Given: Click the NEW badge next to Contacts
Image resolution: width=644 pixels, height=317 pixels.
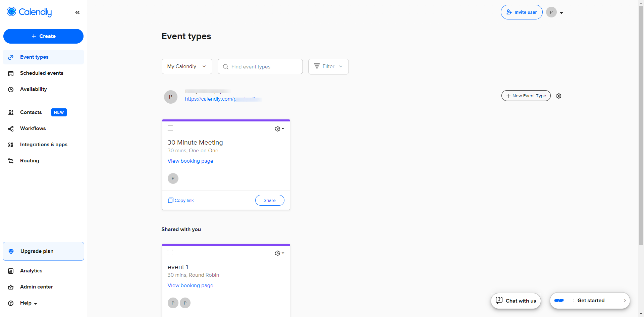Looking at the screenshot, I should point(59,112).
